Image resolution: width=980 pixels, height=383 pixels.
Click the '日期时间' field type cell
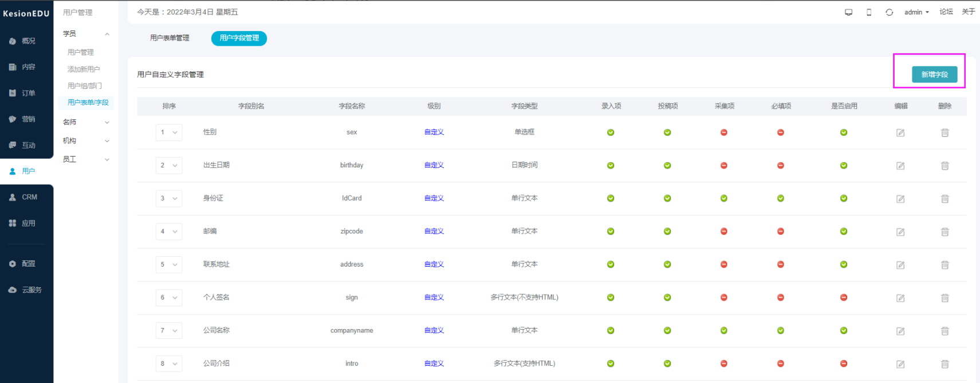pyautogui.click(x=524, y=165)
